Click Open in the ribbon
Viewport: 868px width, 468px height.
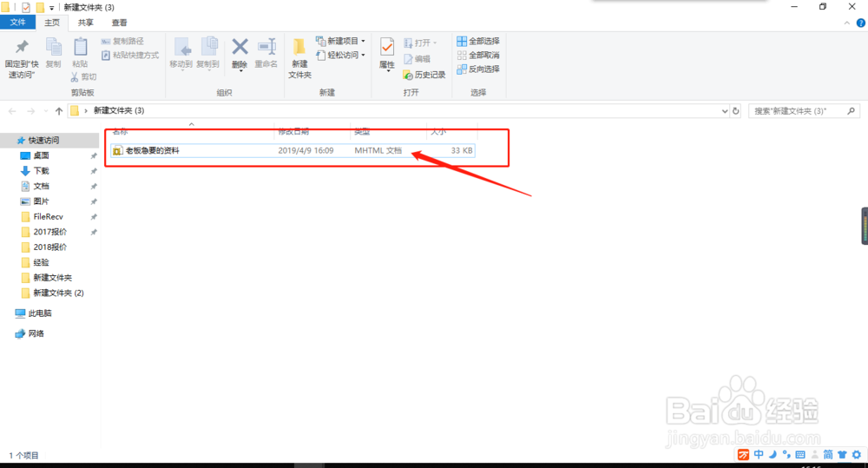coord(420,43)
